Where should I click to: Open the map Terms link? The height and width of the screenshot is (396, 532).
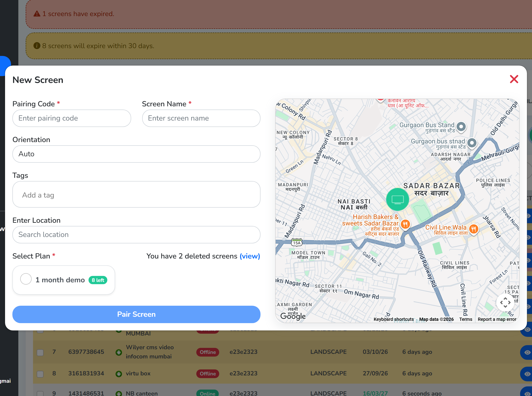tap(465, 319)
